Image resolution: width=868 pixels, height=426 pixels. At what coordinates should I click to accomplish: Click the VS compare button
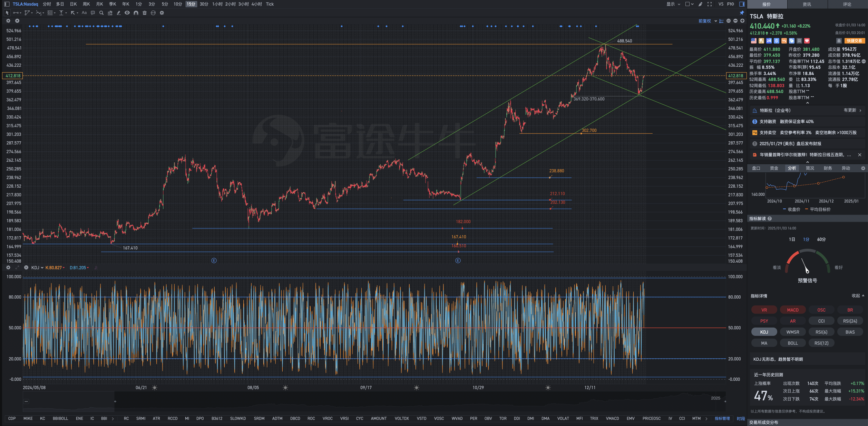pyautogui.click(x=721, y=4)
